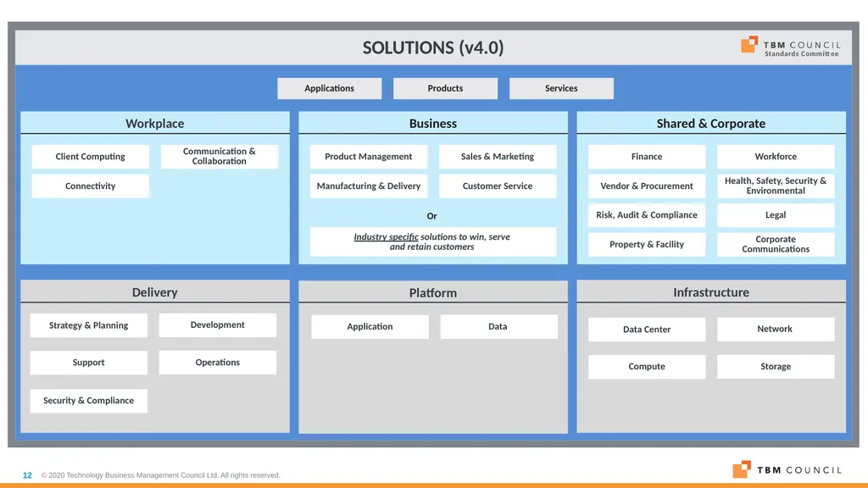Select the Communication & Collaboration box
Viewport: 868px width, 488px height.
(220, 157)
